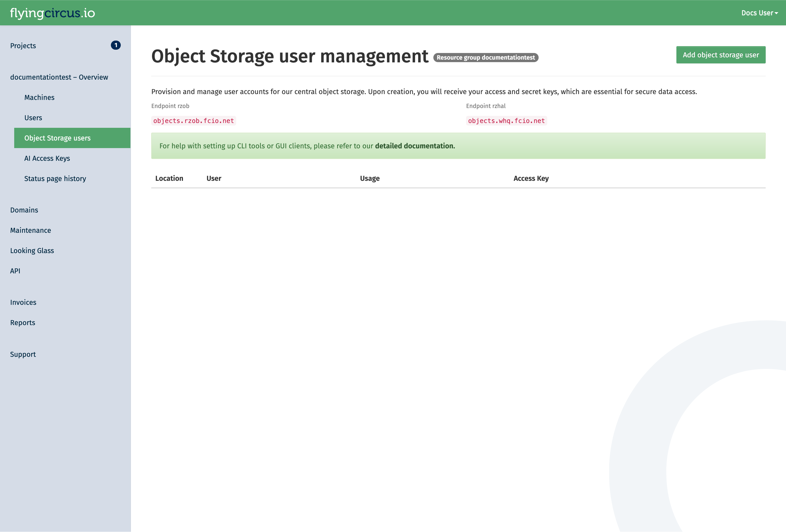786x532 pixels.
Task: Click Add object storage user button
Action: click(x=721, y=55)
